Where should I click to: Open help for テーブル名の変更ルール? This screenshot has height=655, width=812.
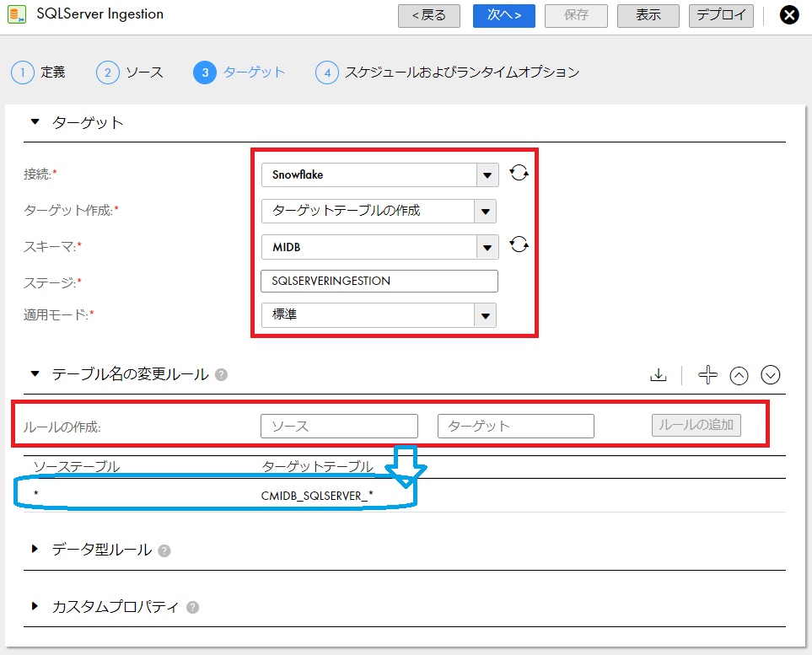tap(221, 374)
